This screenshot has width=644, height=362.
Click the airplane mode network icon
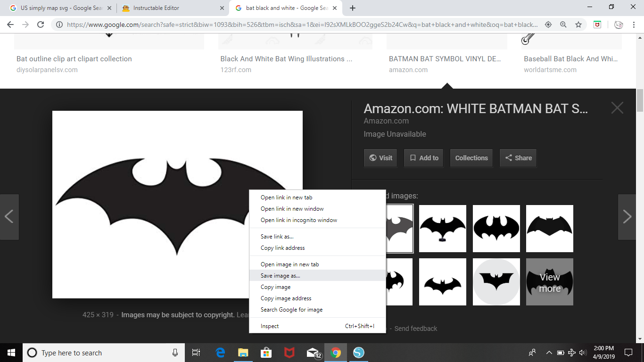click(x=572, y=353)
